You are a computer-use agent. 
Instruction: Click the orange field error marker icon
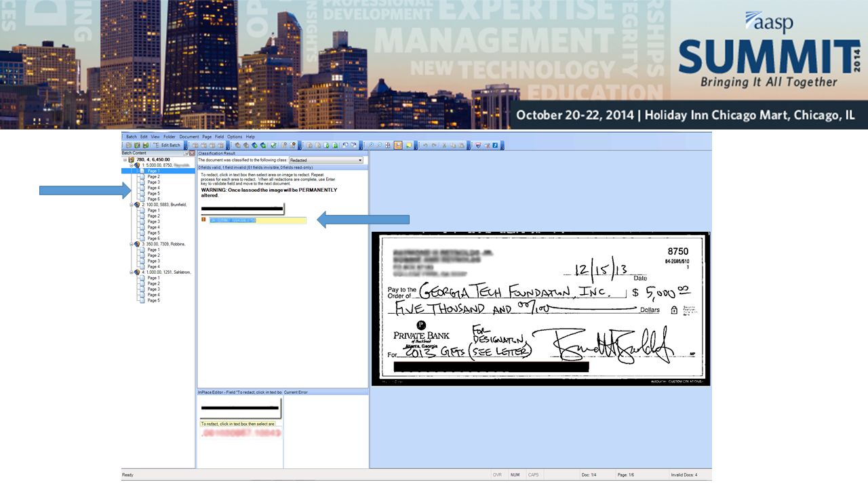tap(203, 220)
